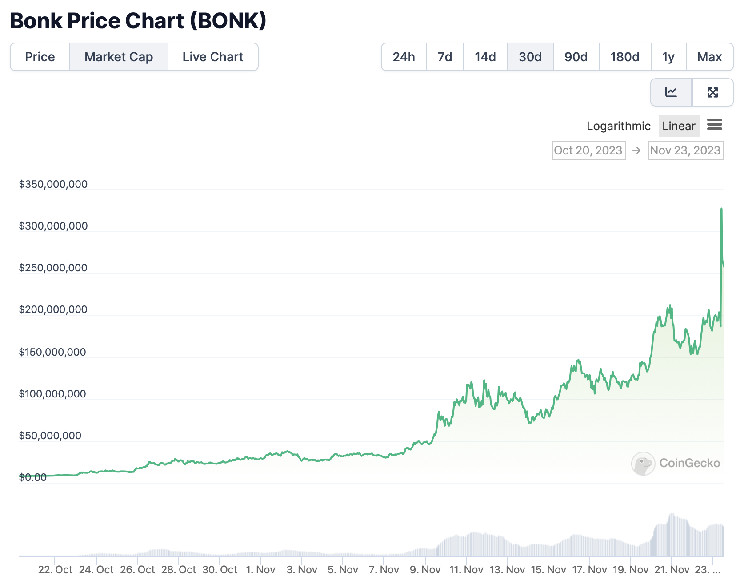Screen dimensions: 745x580
Task: Select the 7d time range
Action: point(444,57)
